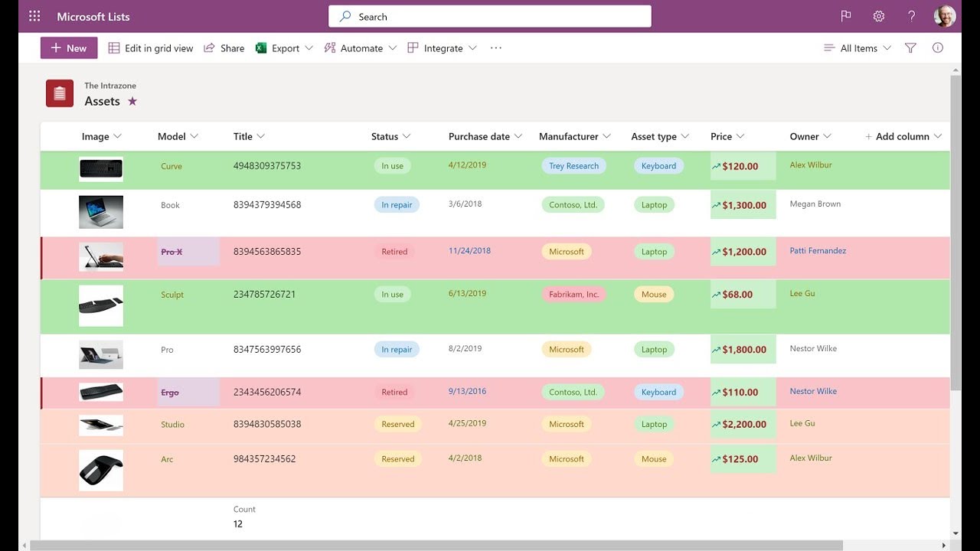Open the Studio device image thumbnail
This screenshot has height=551, width=980.
(x=101, y=425)
